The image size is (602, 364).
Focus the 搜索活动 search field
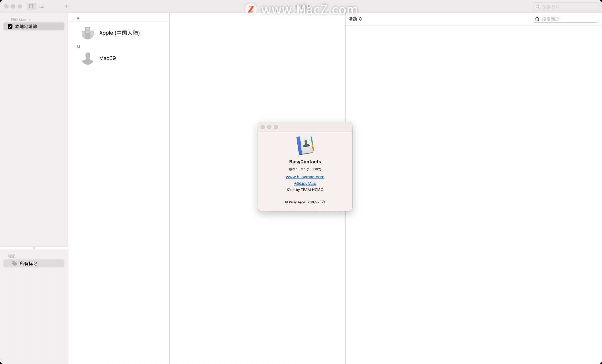(566, 19)
